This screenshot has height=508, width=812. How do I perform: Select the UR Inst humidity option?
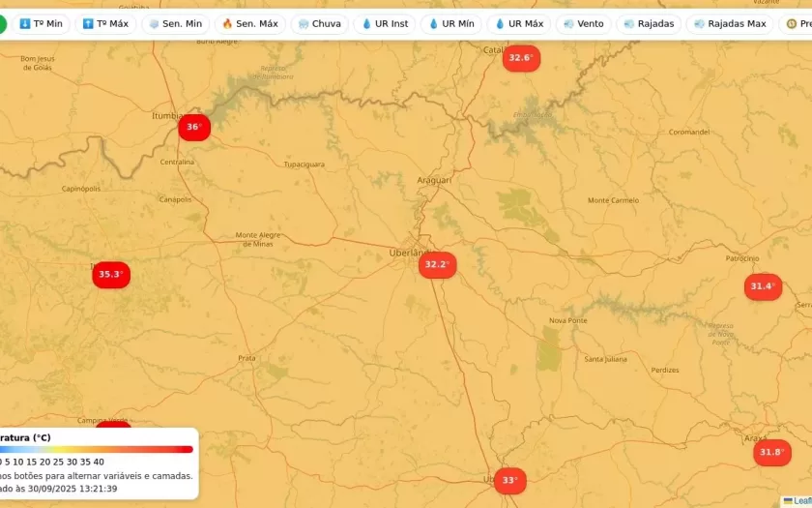[x=385, y=23]
